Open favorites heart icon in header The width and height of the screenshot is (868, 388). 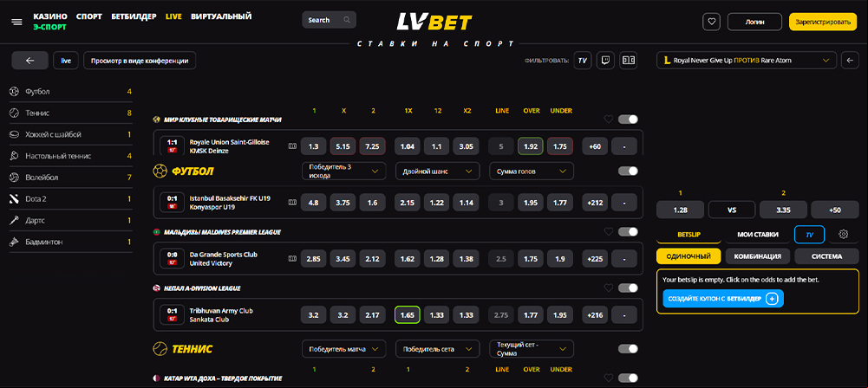coord(711,23)
